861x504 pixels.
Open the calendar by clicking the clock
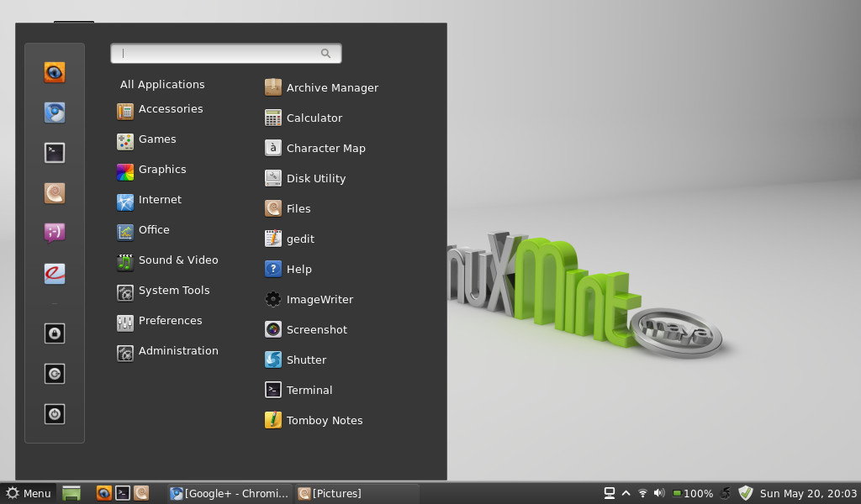point(809,493)
